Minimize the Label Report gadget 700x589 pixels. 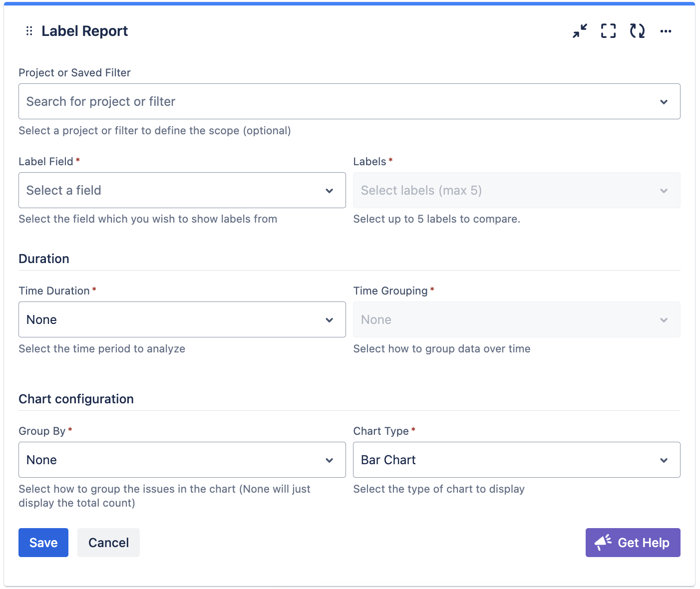580,31
